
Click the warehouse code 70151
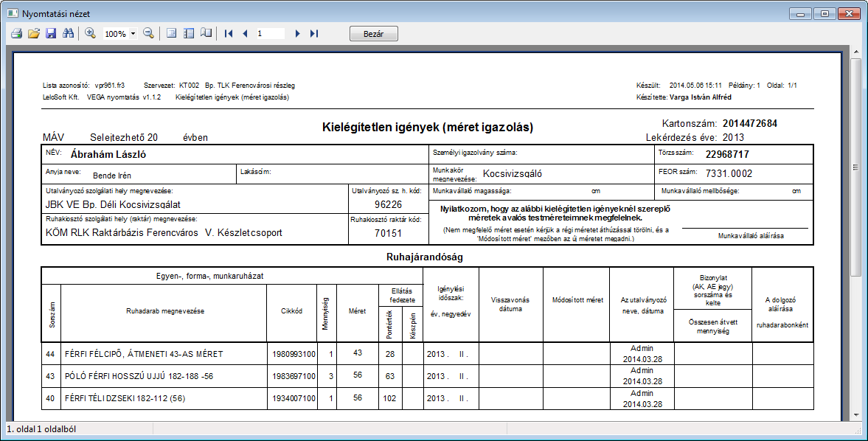(x=388, y=233)
